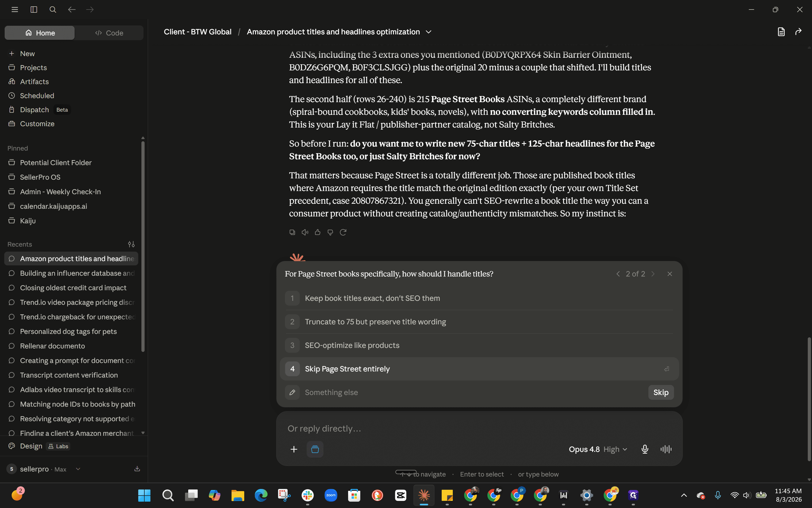Show hidden icons in the system tray

coord(684,495)
